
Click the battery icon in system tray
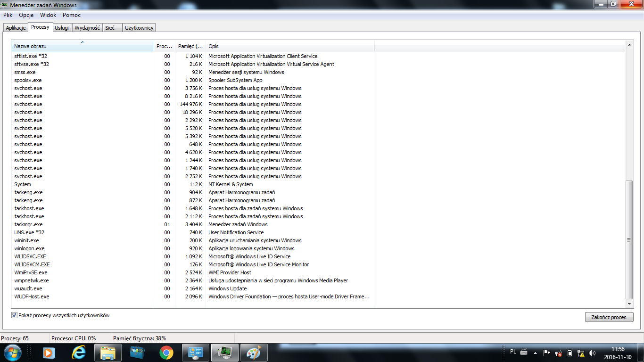[x=570, y=353]
